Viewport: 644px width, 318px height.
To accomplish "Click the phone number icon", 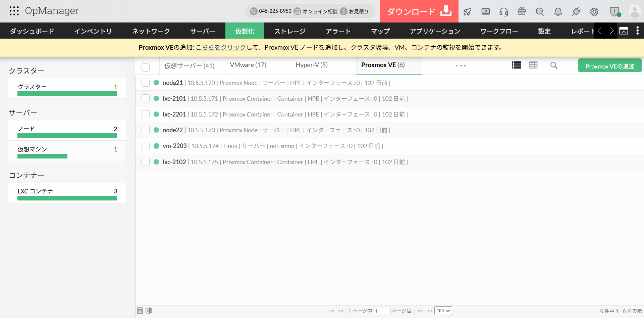I will 254,11.
